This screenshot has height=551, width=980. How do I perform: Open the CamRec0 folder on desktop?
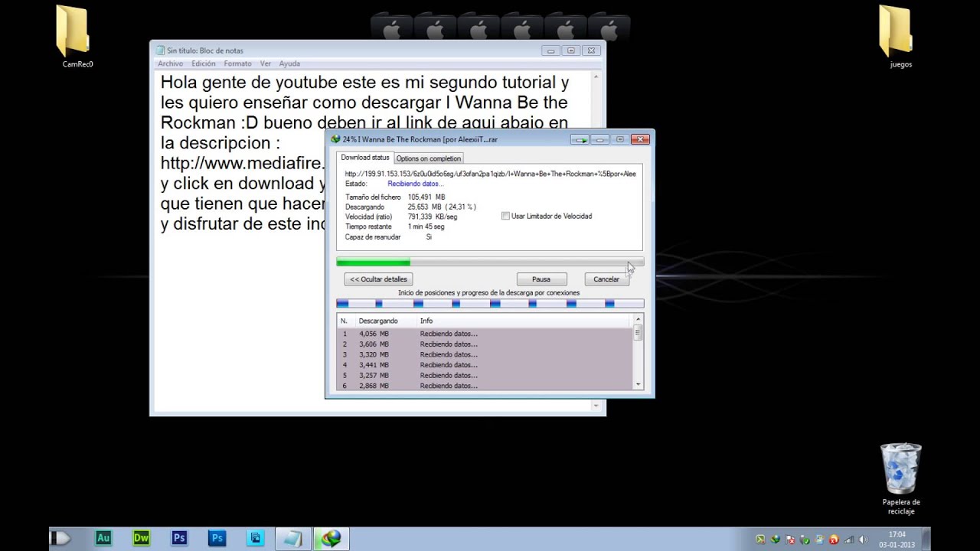[x=77, y=37]
